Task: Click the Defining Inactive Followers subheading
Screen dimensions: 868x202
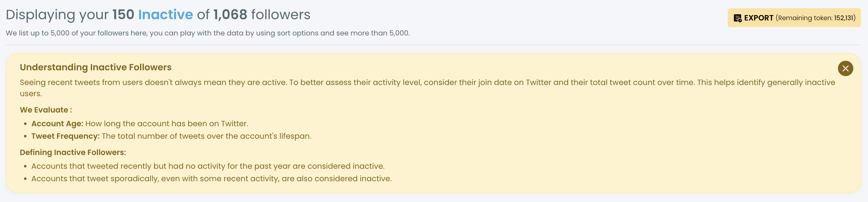Action: tap(73, 152)
